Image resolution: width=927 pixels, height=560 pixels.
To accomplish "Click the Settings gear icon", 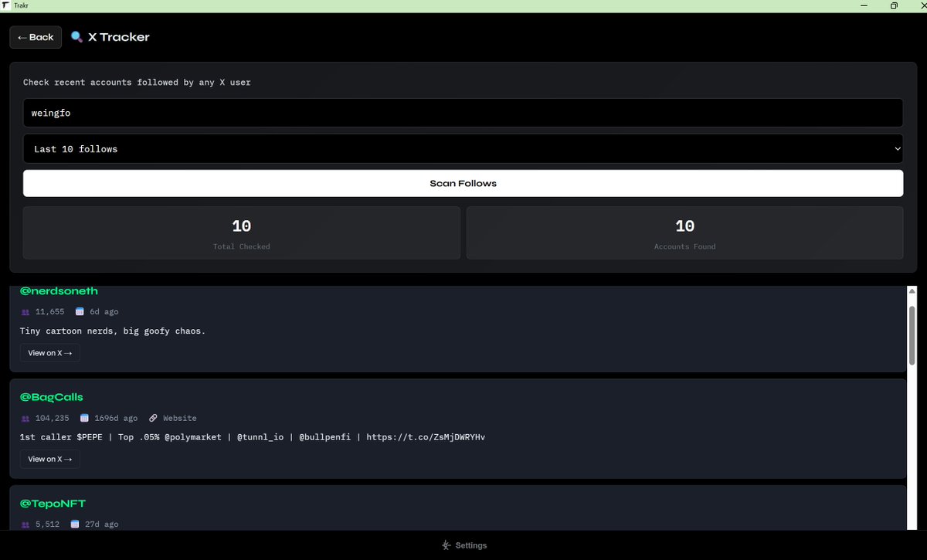I will click(446, 545).
